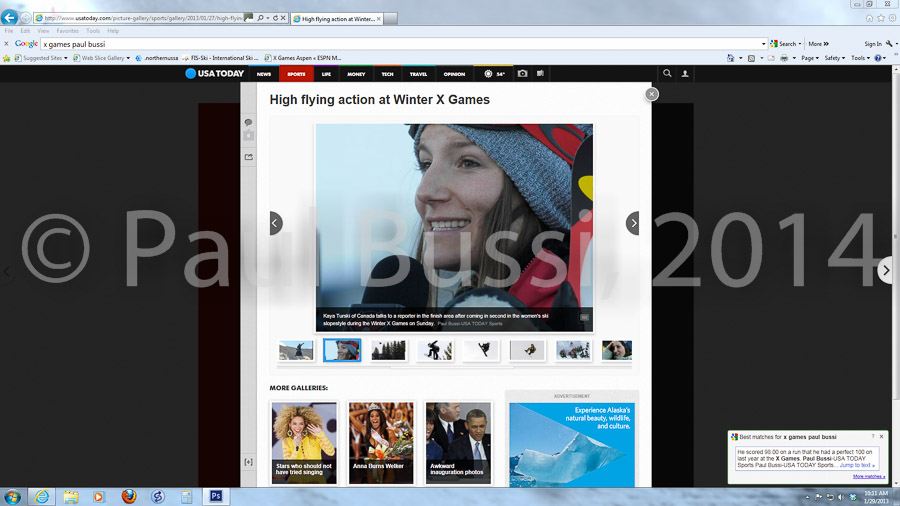Open the Favorites menu
The image size is (900, 506).
(67, 31)
